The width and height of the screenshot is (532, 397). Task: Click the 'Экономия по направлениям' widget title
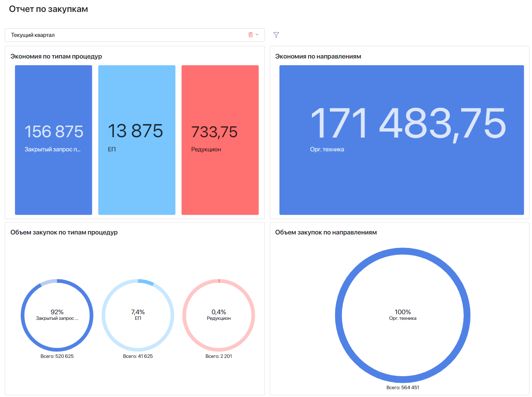pos(318,56)
